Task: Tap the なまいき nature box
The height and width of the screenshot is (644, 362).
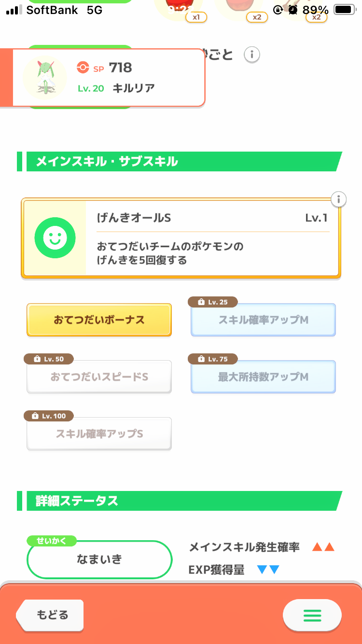Action: 99,560
